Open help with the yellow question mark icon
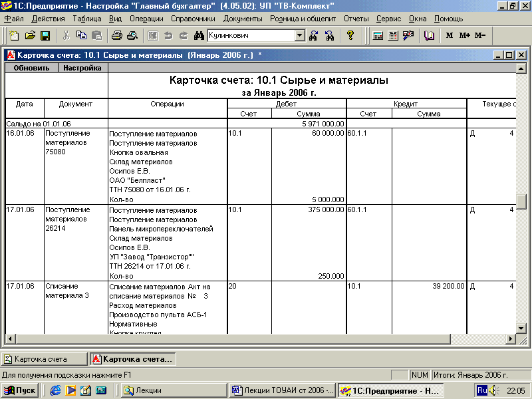532x399 pixels. pyautogui.click(x=350, y=36)
